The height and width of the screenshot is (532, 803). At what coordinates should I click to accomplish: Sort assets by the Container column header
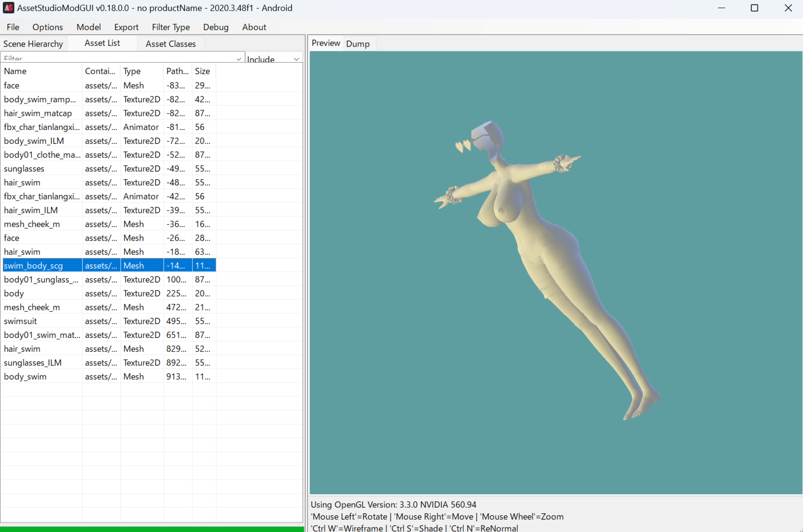[x=101, y=71]
